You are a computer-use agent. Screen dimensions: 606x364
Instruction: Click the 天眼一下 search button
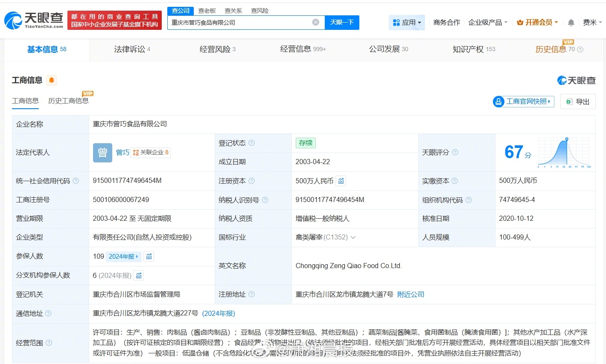click(x=342, y=22)
